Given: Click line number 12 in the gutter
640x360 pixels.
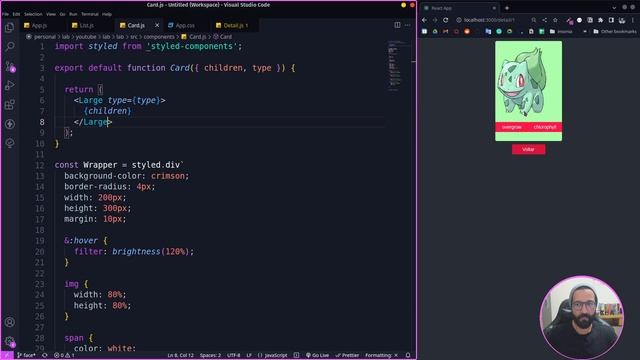Looking at the screenshot, I should [x=40, y=165].
